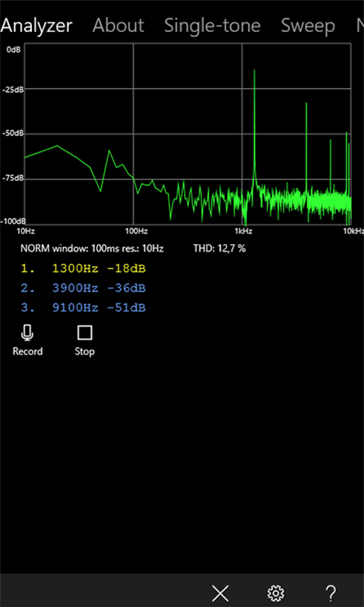Viewport: 364px width, 607px height.
Task: Click the X close icon in bottom bar
Action: pos(220,593)
